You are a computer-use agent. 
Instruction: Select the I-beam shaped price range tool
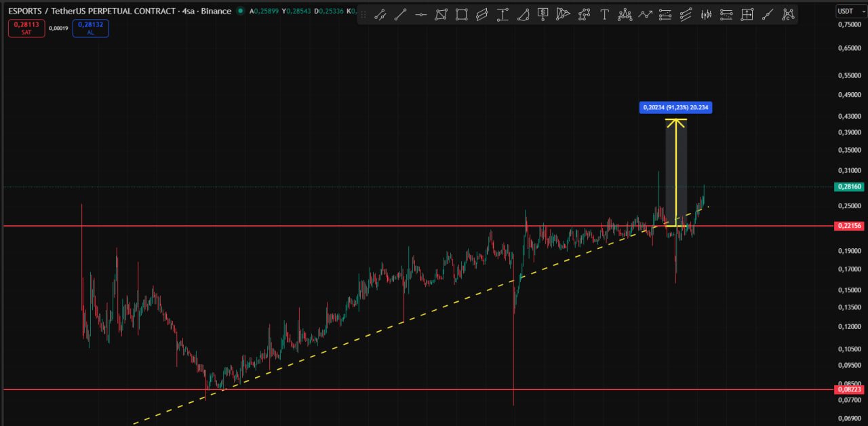[502, 14]
